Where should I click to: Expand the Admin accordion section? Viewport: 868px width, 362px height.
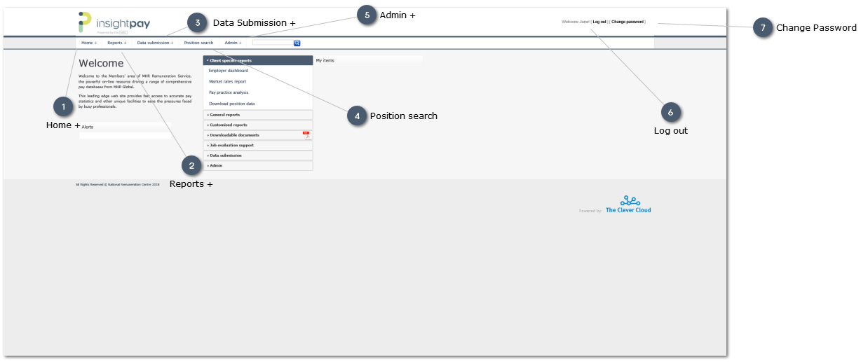click(216, 165)
